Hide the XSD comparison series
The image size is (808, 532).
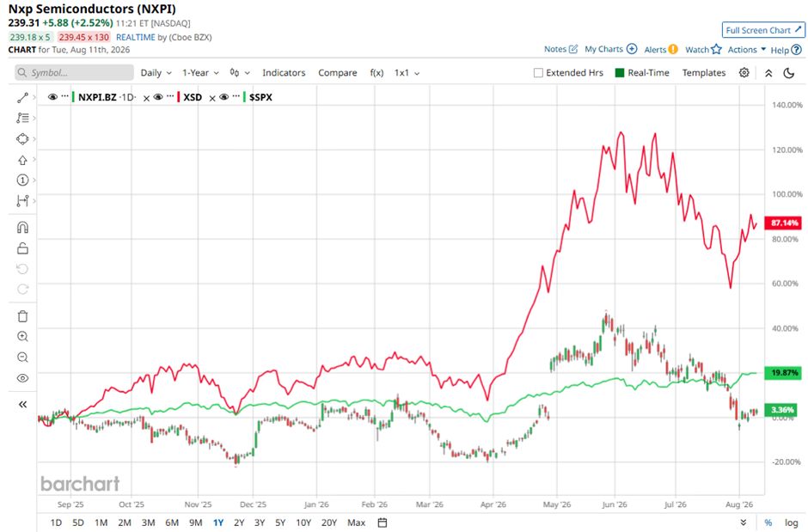[158, 97]
